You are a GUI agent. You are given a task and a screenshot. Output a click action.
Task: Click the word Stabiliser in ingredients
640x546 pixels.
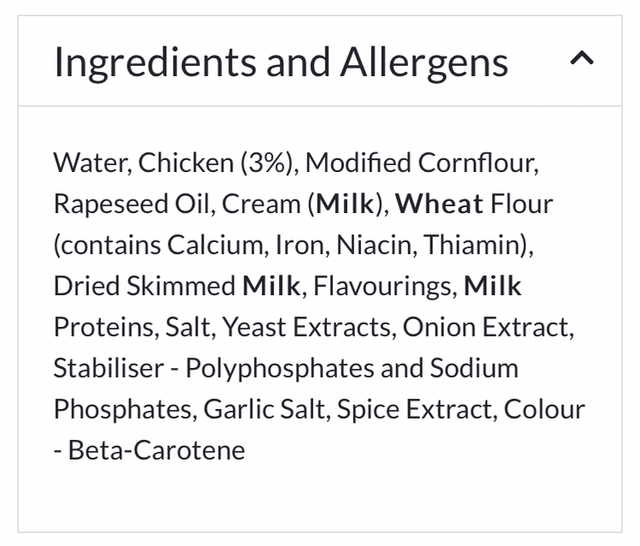click(x=107, y=368)
